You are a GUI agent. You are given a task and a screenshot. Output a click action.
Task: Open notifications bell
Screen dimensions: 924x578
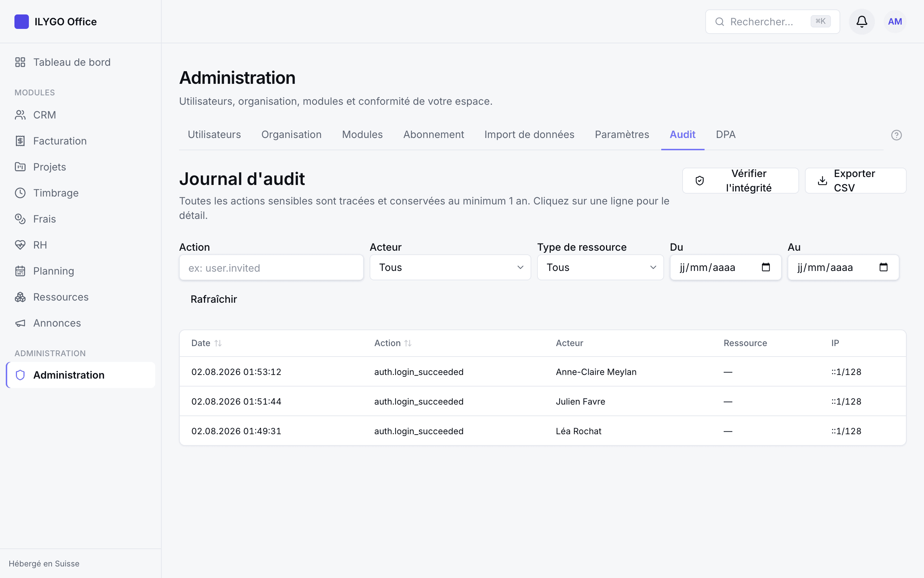point(862,21)
